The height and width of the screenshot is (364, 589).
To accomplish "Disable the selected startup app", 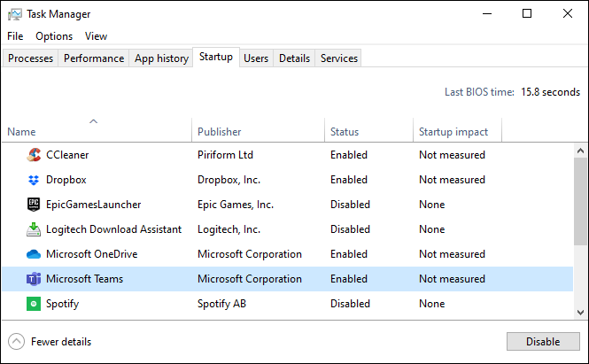I will [543, 342].
